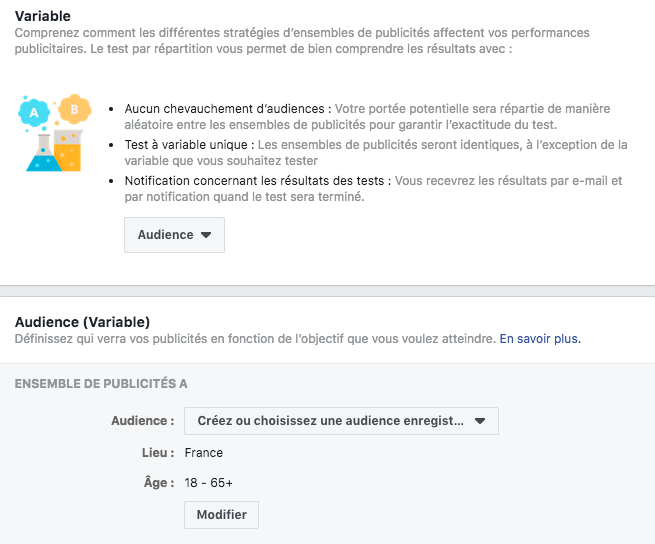Click "Test à variable unique" bullet text

pos(188,145)
